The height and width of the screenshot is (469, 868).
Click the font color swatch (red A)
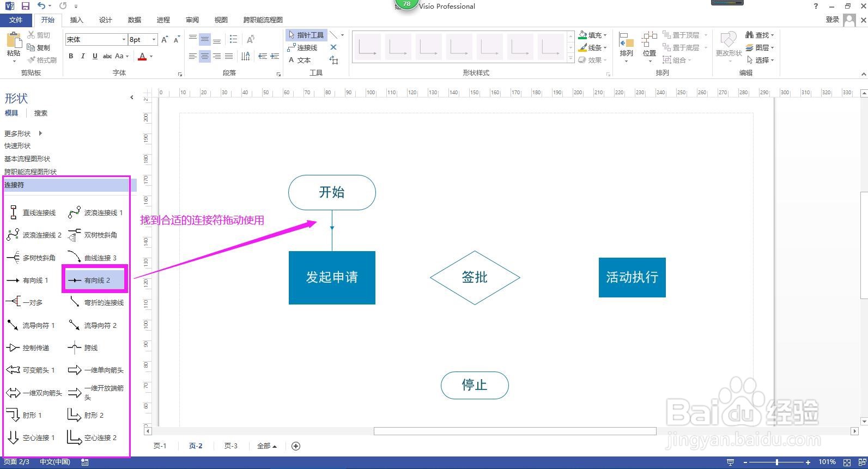[x=142, y=56]
